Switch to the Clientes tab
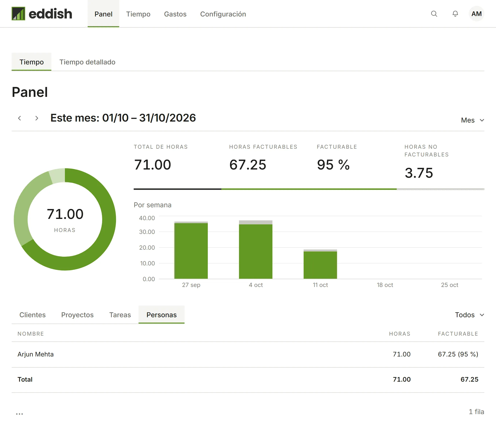This screenshot has height=448, width=496. [x=32, y=315]
